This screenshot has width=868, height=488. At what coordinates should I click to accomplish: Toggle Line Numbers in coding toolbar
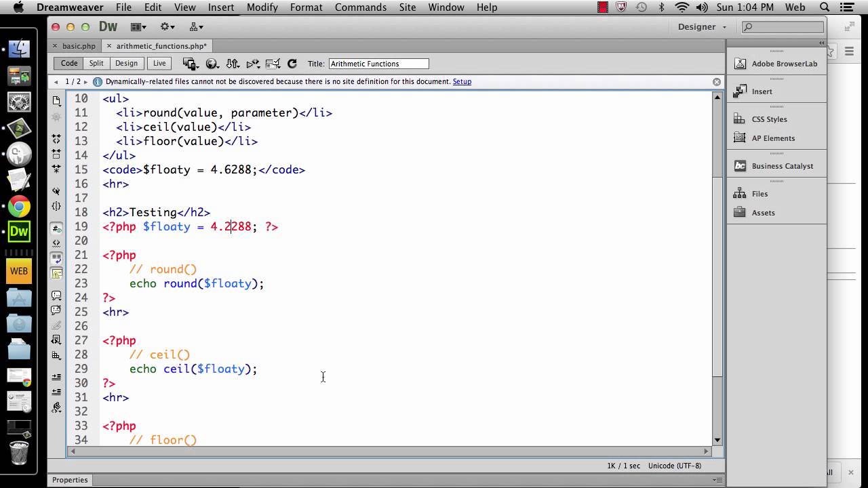[56, 228]
